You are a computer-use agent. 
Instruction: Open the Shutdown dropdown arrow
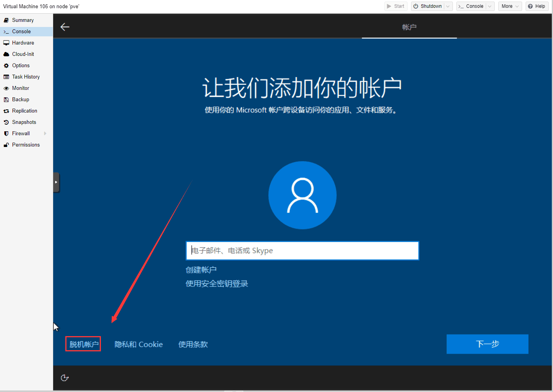[448, 6]
